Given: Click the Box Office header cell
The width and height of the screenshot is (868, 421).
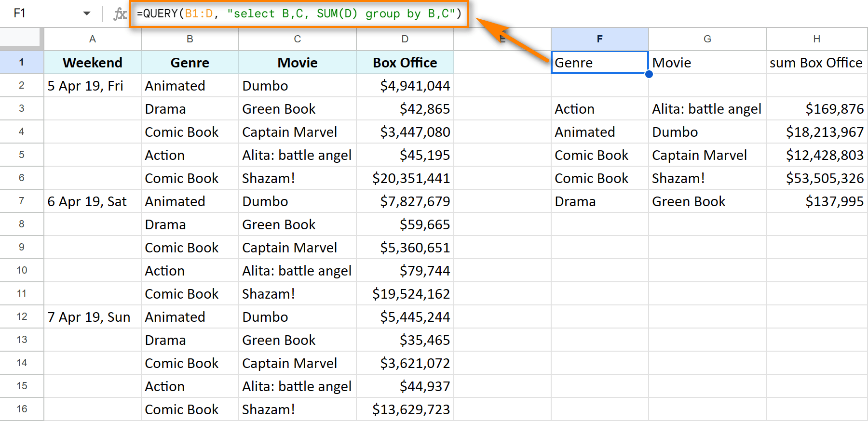Looking at the screenshot, I should pyautogui.click(x=405, y=63).
